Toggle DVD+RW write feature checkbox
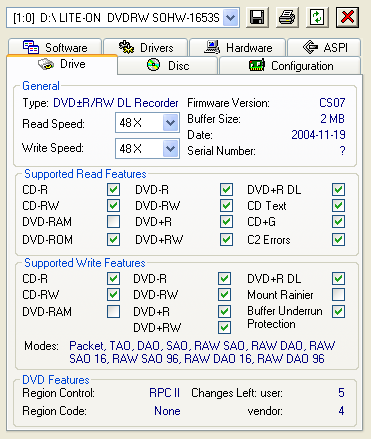 [224, 327]
